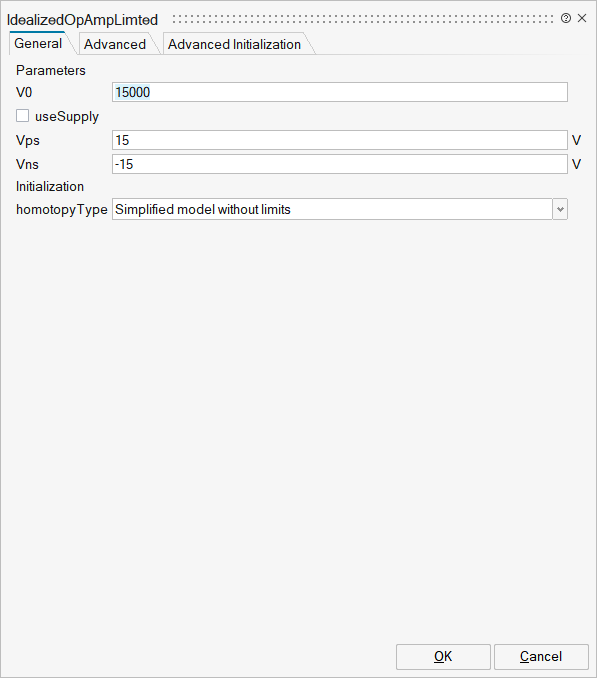Click the dotted title bar drag handle
Image resolution: width=597 pixels, height=678 pixels.
coord(362,19)
